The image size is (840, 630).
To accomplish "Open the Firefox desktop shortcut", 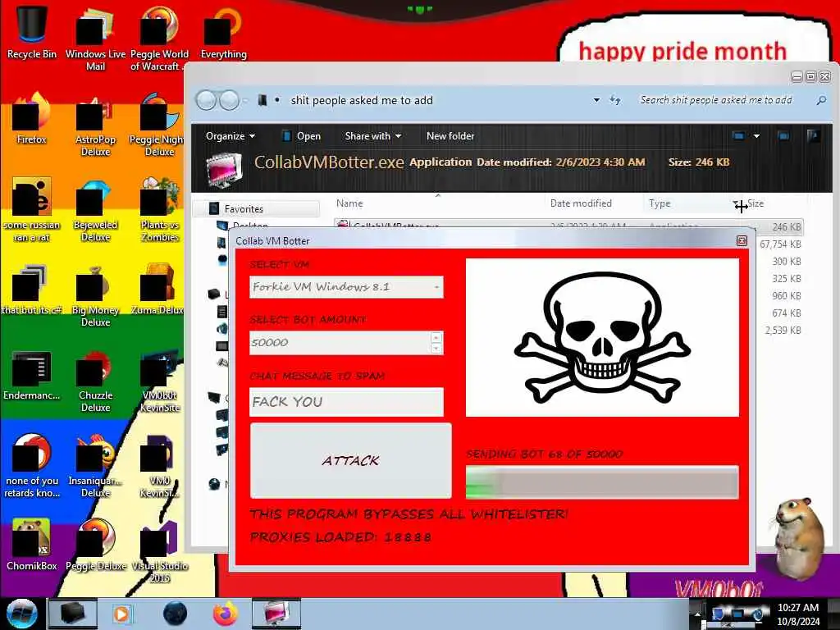I will pos(32,119).
